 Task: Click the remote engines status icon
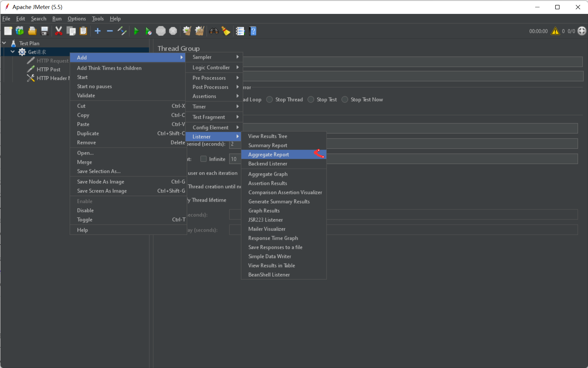tap(582, 31)
